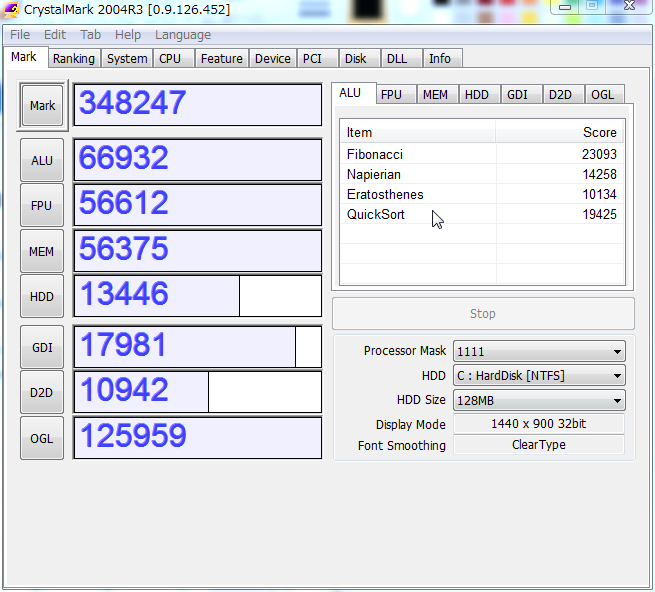The image size is (655, 592).
Task: Show FPU details tab in results panel
Action: (395, 94)
